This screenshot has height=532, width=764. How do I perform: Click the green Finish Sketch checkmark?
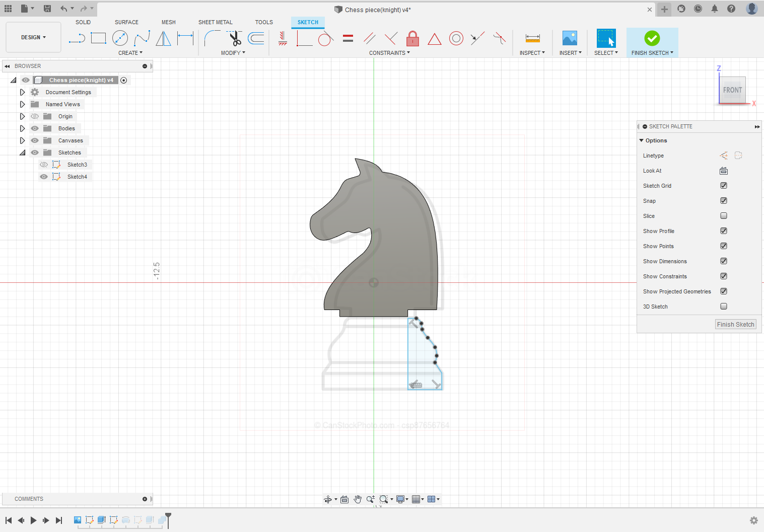pos(652,38)
